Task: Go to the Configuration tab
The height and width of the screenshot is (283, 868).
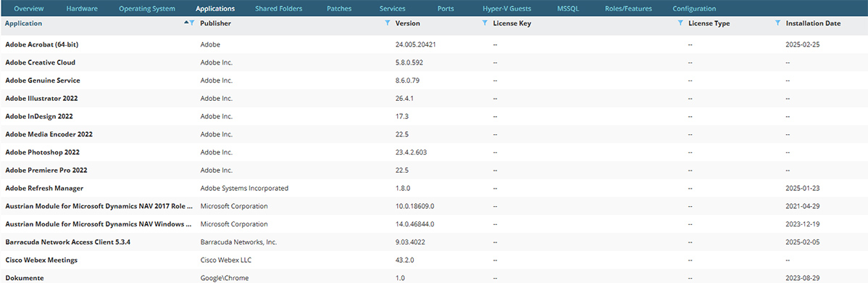Action: pos(694,9)
